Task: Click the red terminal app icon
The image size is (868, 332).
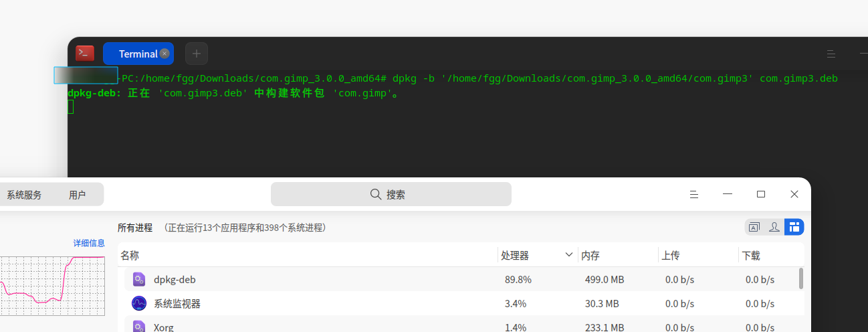Action: [x=85, y=54]
